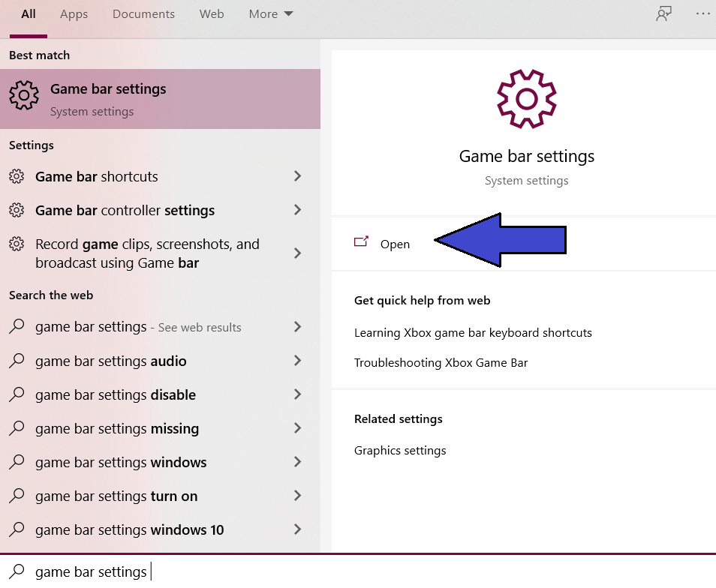The width and height of the screenshot is (716, 588).
Task: Open the Documents tab
Action: point(143,14)
